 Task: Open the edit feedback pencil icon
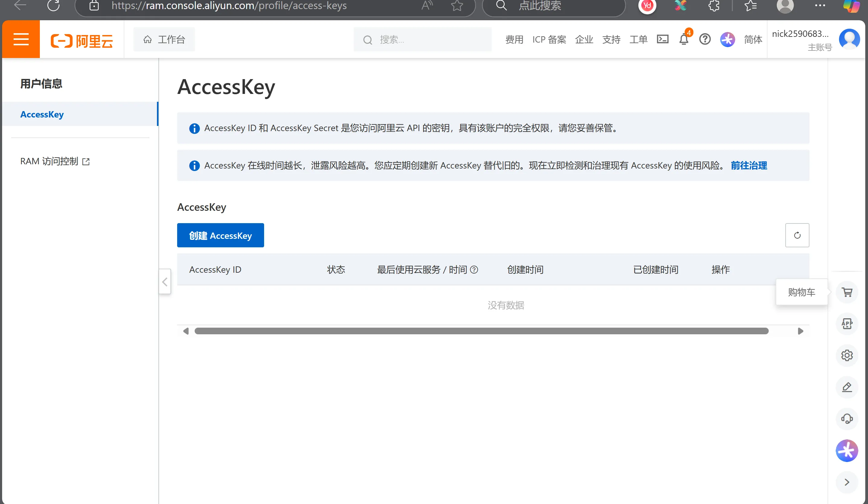847,387
